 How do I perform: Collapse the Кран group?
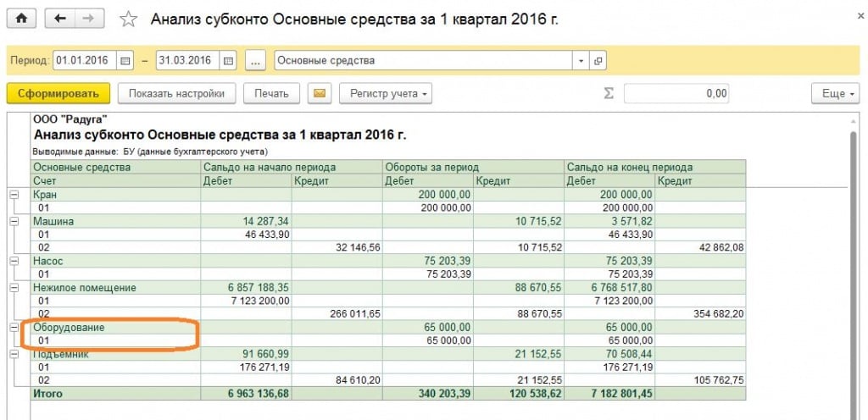[x=14, y=195]
